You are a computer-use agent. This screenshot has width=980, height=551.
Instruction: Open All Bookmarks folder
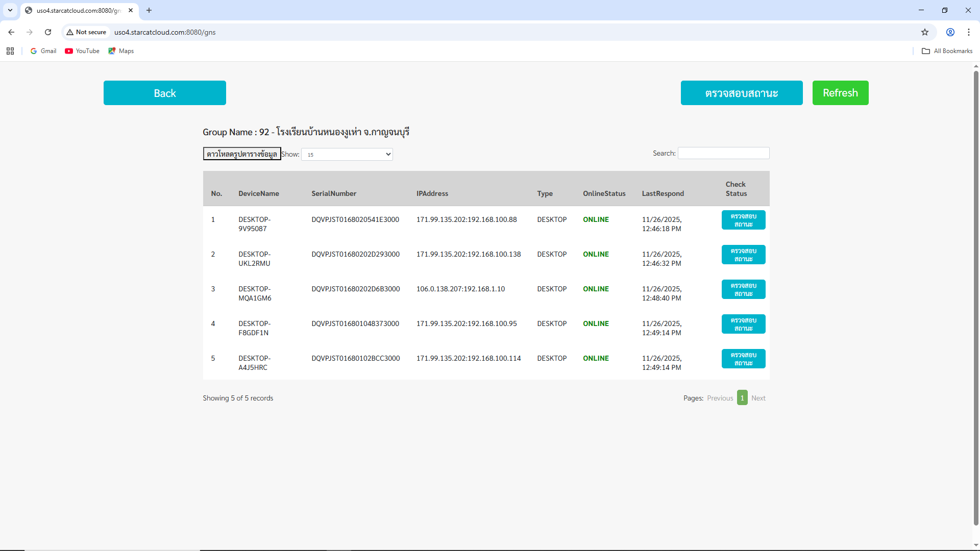point(947,51)
